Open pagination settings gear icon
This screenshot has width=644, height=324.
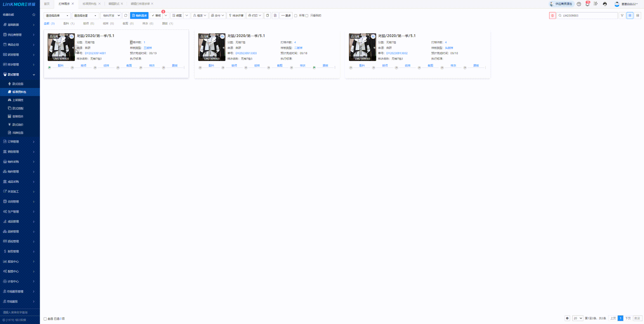pos(567,318)
